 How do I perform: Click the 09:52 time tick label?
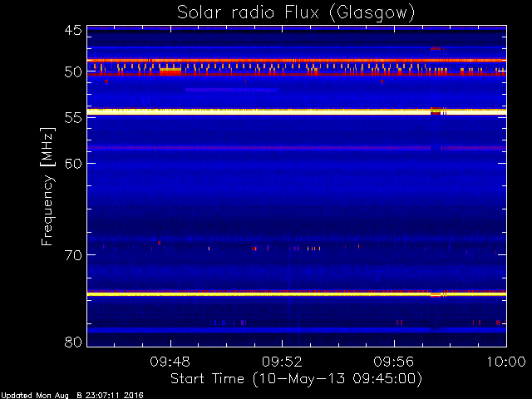tap(282, 362)
